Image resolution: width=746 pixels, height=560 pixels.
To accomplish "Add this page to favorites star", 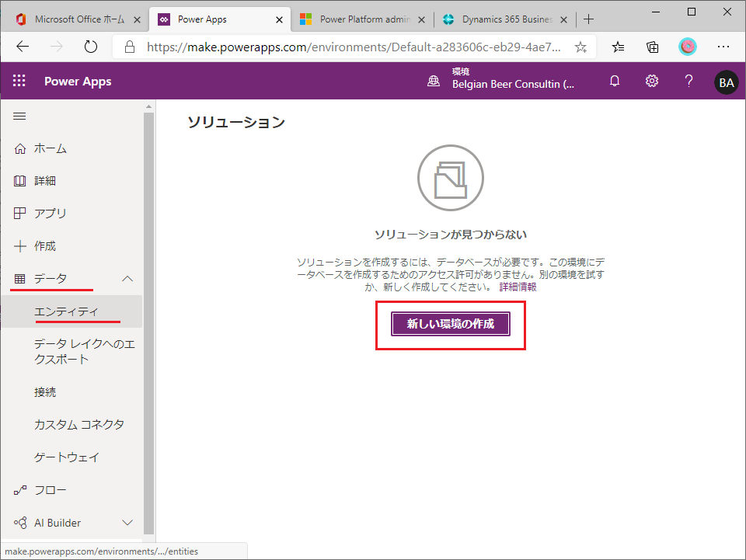I will (x=580, y=47).
